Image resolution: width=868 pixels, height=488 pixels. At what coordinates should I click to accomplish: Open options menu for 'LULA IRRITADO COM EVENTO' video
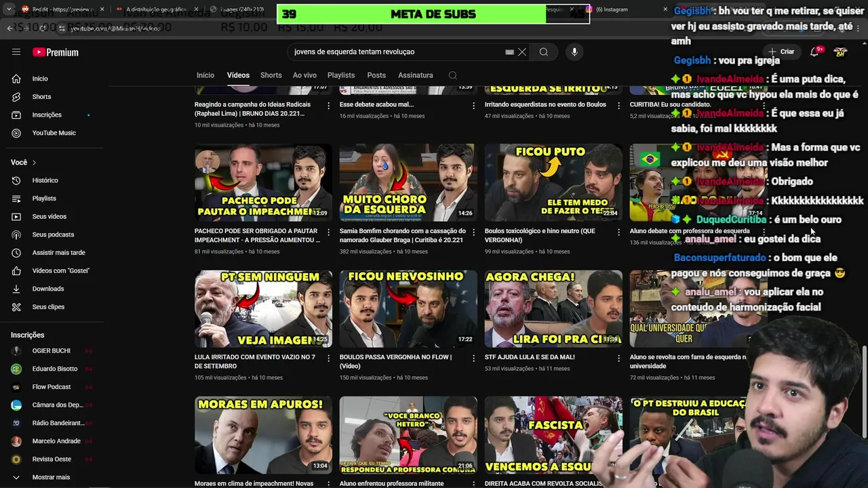pyautogui.click(x=328, y=359)
